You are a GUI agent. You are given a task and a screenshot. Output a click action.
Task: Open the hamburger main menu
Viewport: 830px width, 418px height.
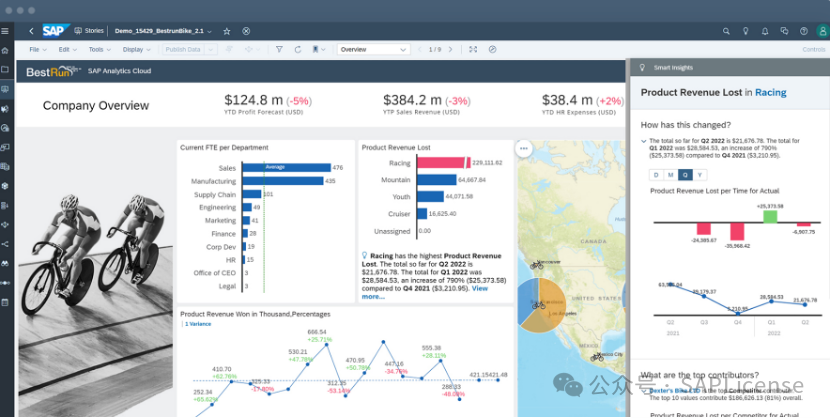tap(5, 31)
